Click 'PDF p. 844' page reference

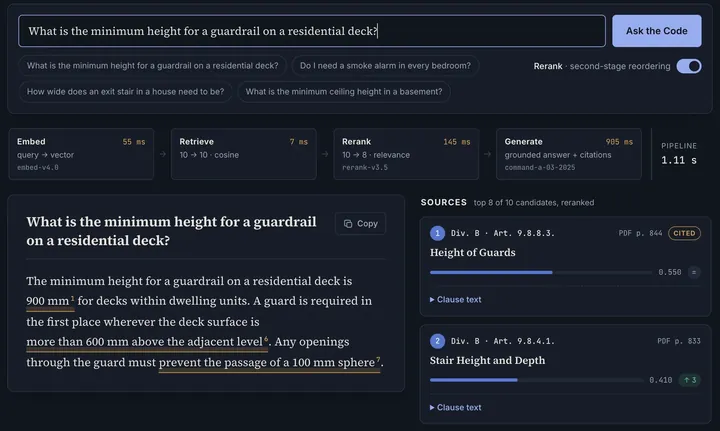(640, 233)
